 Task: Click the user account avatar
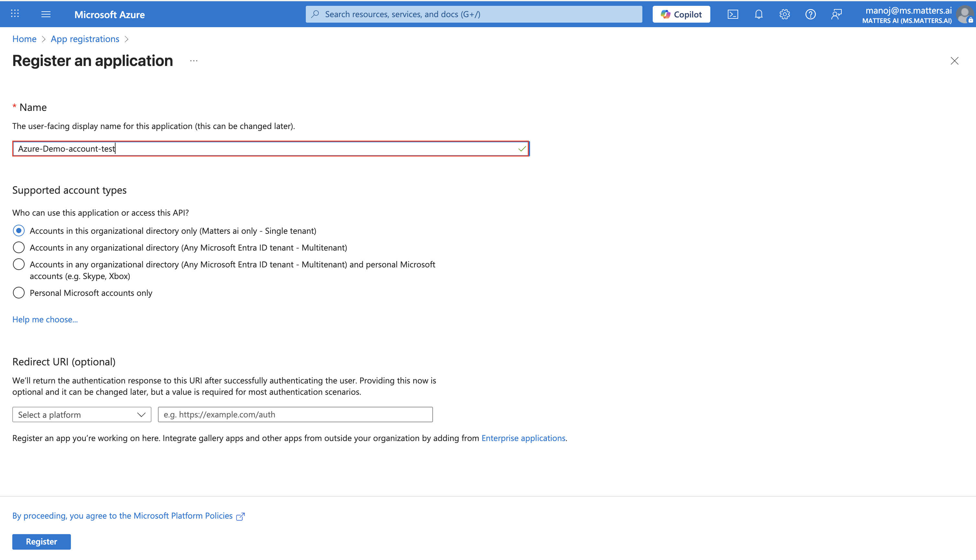[965, 15]
